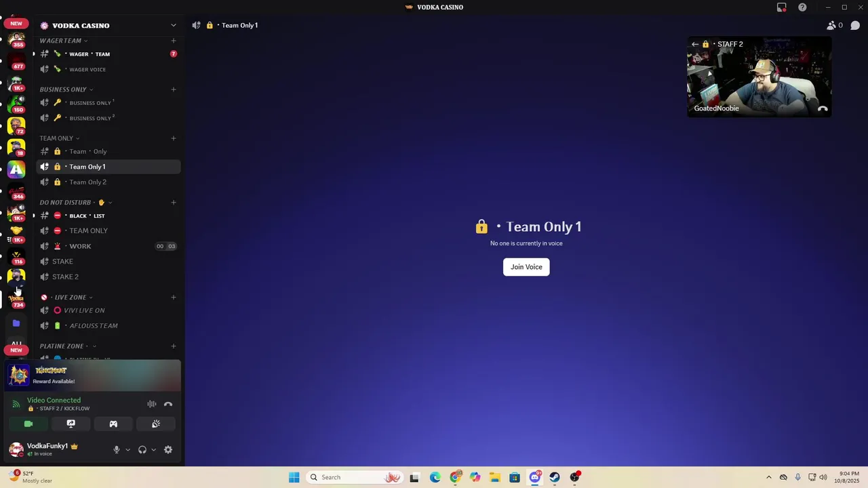
Task: Collapse the PLATINE ZONE category
Action: [68, 346]
